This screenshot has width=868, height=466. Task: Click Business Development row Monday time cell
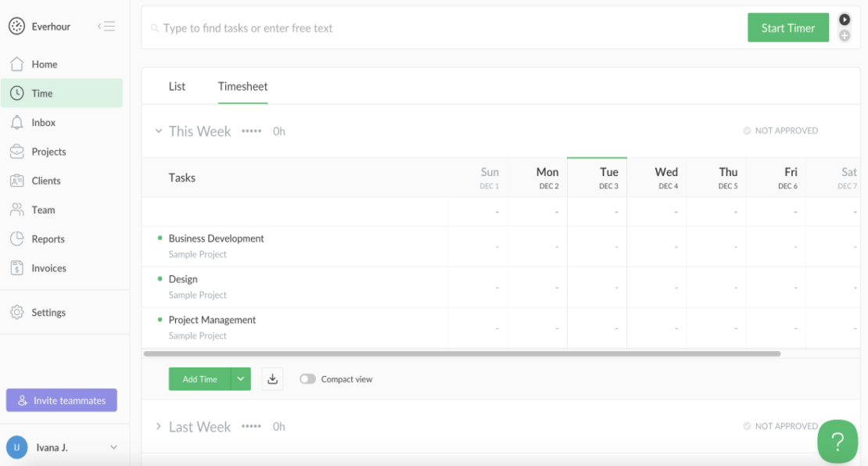point(537,247)
